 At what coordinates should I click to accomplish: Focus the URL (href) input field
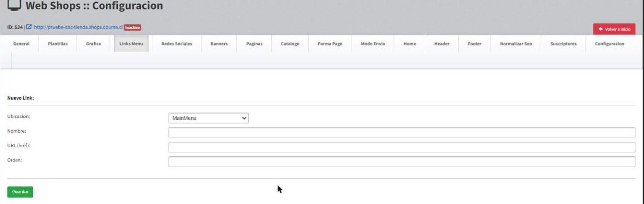402,147
